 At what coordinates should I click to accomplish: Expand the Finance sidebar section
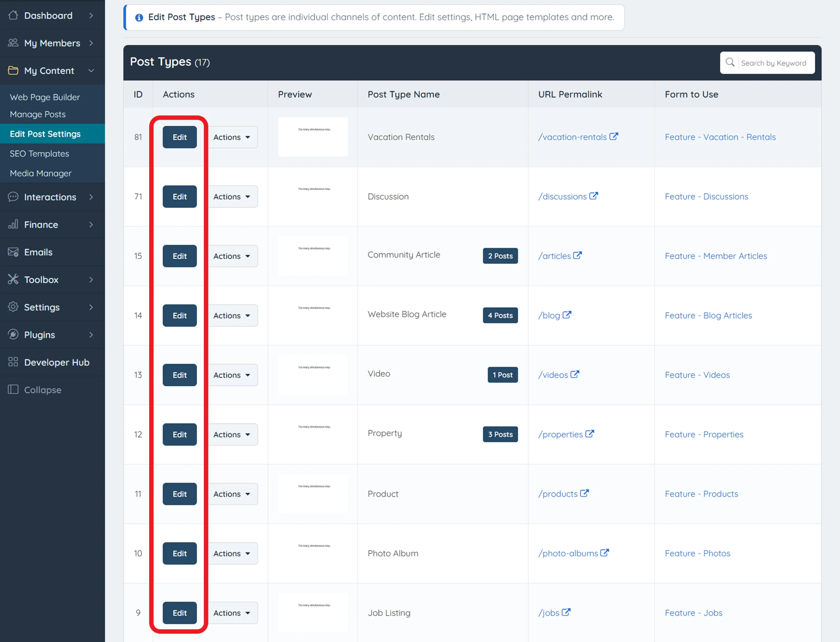coord(91,225)
